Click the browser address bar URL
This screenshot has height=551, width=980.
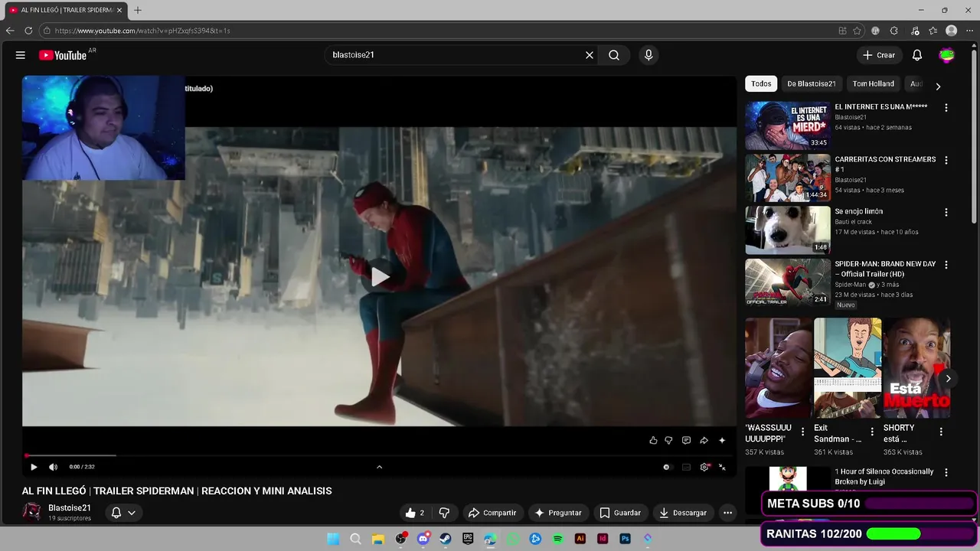click(142, 31)
